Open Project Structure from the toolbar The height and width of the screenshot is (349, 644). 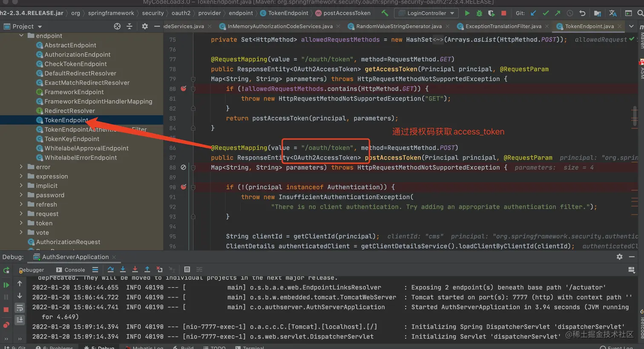(x=598, y=13)
